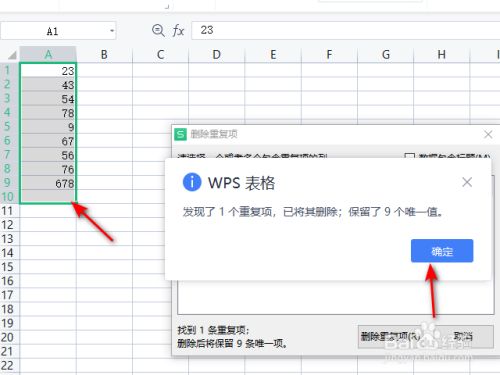The image size is (500, 375).
Task: Click the WPS 表格 dialog title
Action: coord(241,183)
